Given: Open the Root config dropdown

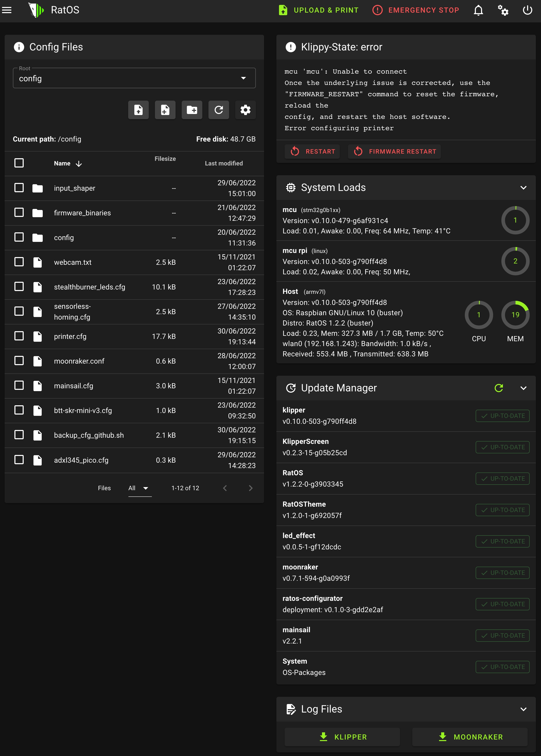Looking at the screenshot, I should tap(134, 78).
